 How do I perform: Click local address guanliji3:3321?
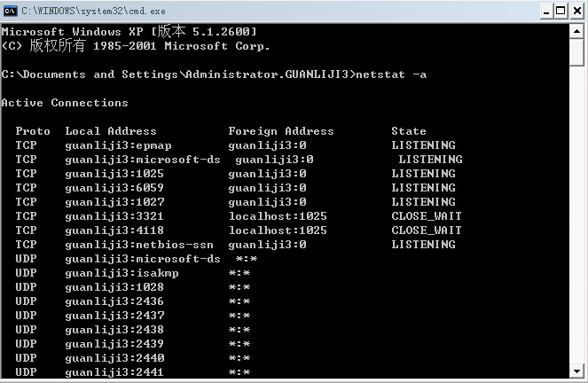[114, 216]
